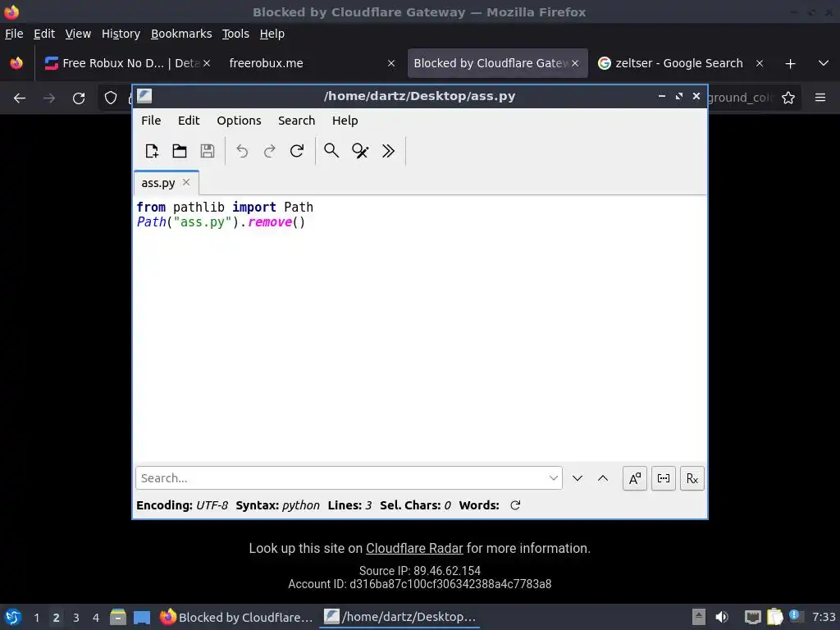
Task: Close the zeltser Google Search tab
Action: [x=760, y=63]
